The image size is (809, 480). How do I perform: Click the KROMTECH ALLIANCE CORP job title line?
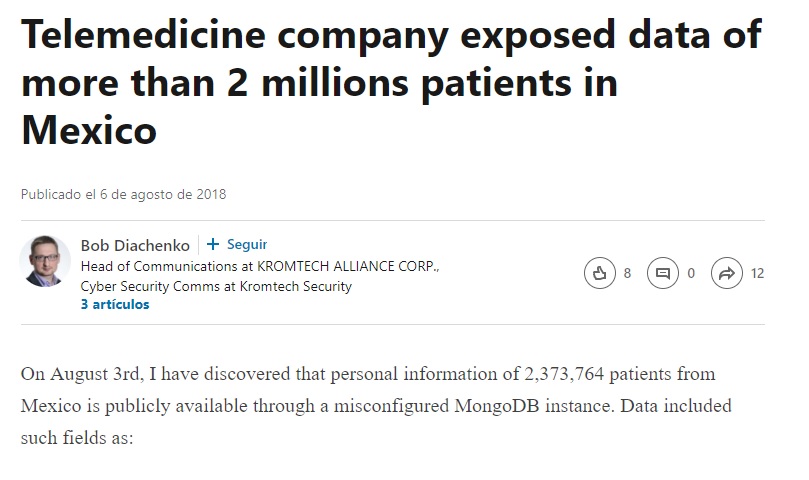pyautogui.click(x=260, y=266)
